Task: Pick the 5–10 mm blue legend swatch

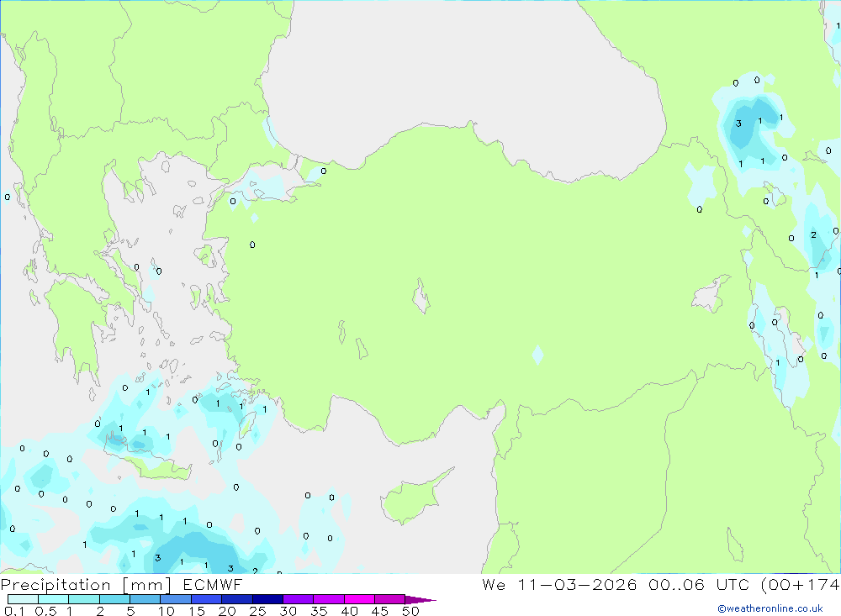Action: click(145, 599)
